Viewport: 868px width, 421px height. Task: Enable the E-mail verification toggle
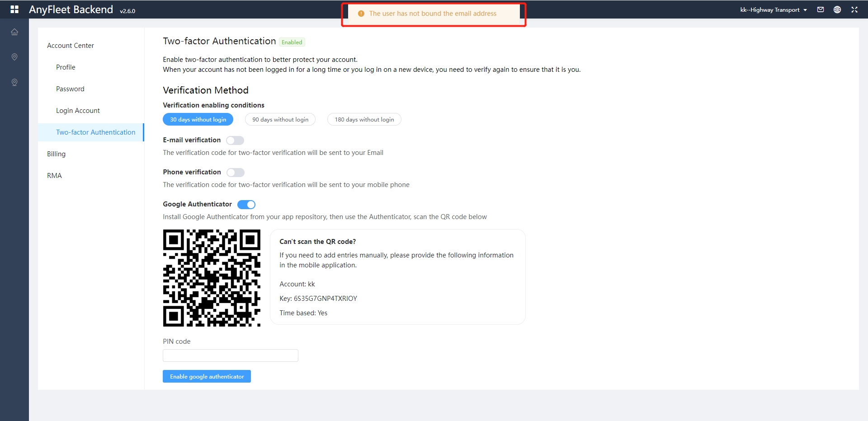click(x=235, y=140)
